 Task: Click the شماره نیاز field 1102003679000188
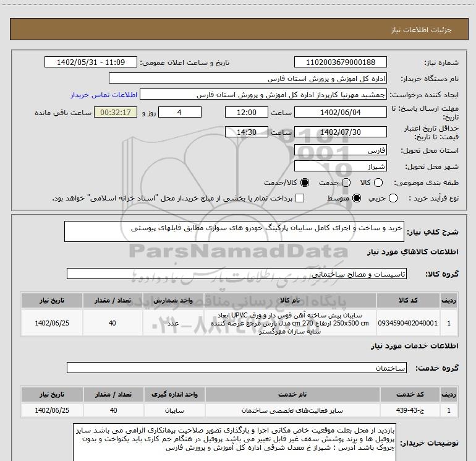340,62
